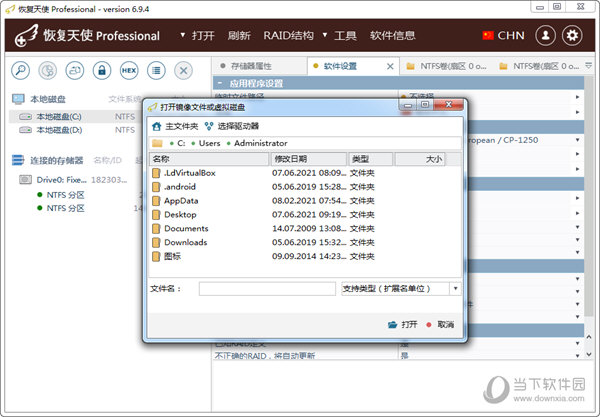Open dropdown beside CP-1250 encoding
600x417 pixels.
coord(577,140)
